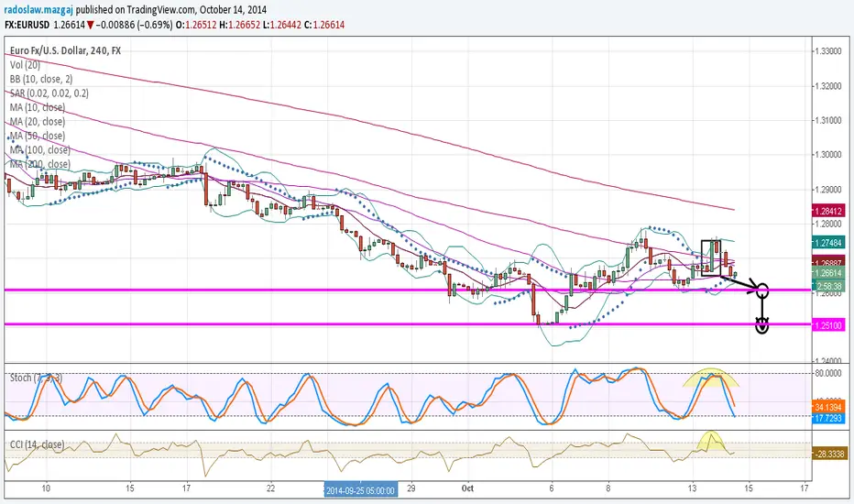Viewport: 854px width, 504px height.
Task: Click the −28.3338 CCI value tag
Action: pyautogui.click(x=829, y=454)
